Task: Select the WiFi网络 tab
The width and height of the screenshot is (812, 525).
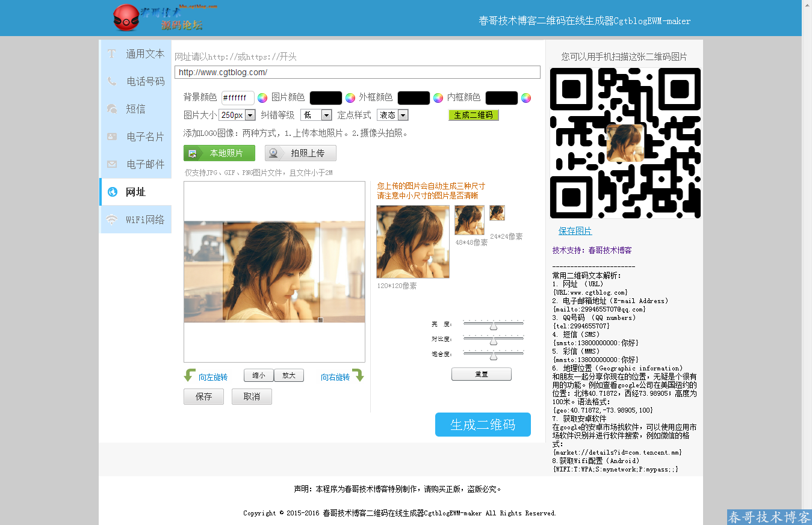Action: (x=135, y=220)
